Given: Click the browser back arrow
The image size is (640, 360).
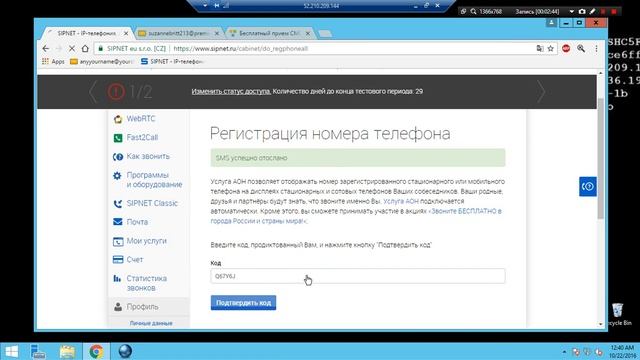Looking at the screenshot, I should point(46,49).
